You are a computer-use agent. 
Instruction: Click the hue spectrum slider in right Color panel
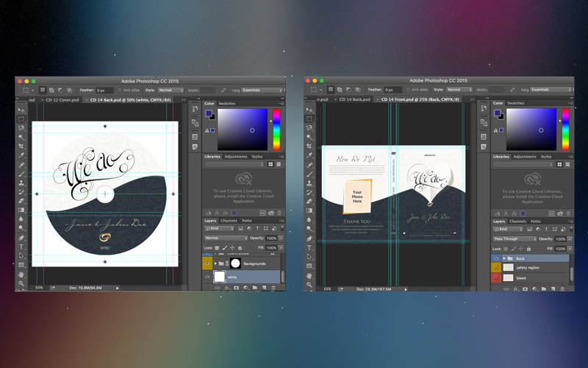pos(565,130)
